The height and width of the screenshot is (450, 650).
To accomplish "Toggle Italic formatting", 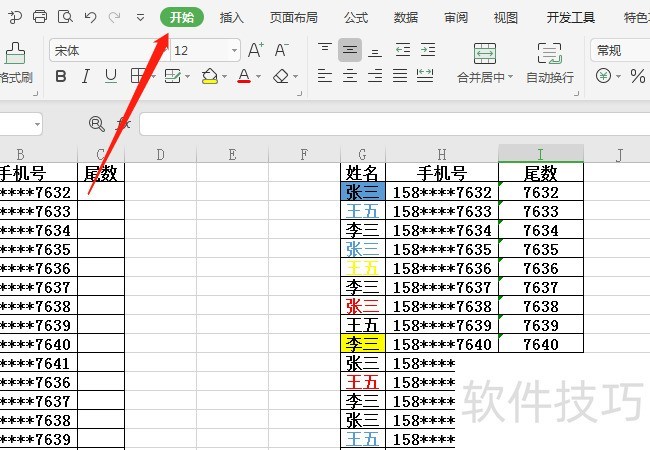I will [86, 76].
